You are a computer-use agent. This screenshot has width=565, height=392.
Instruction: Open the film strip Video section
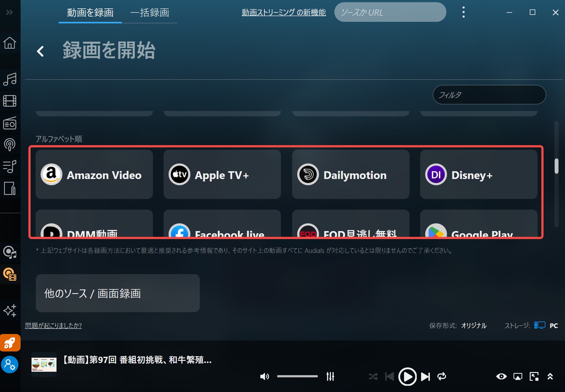(x=10, y=101)
